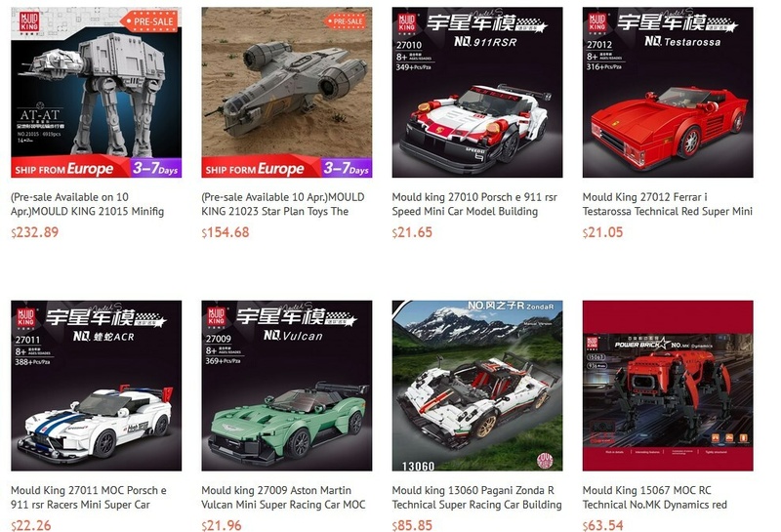Viewport: 781px width, 532px height.
Task: Open MOULD KING 21023 Star Plan Toys link
Action: [x=283, y=204]
